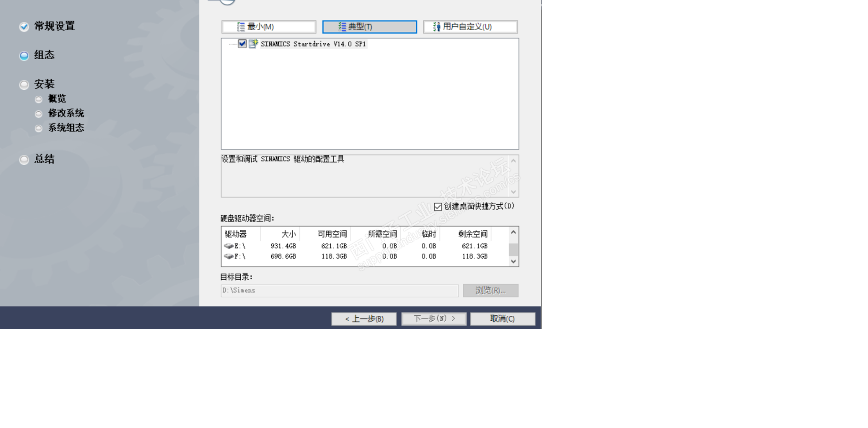Click the 系统组态 sub-step bullet
Screen dimensions: 868x428
[39, 128]
